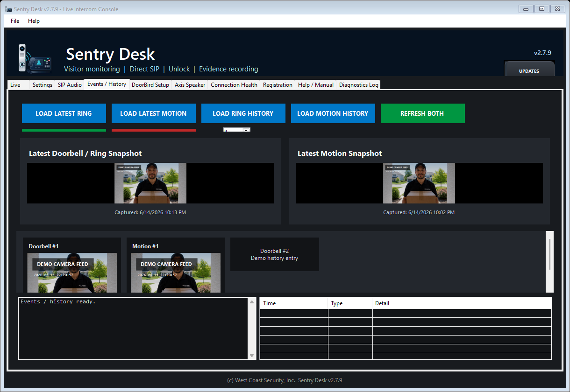
Task: Click the Sentry Desk intercom logo icon
Action: (x=35, y=58)
